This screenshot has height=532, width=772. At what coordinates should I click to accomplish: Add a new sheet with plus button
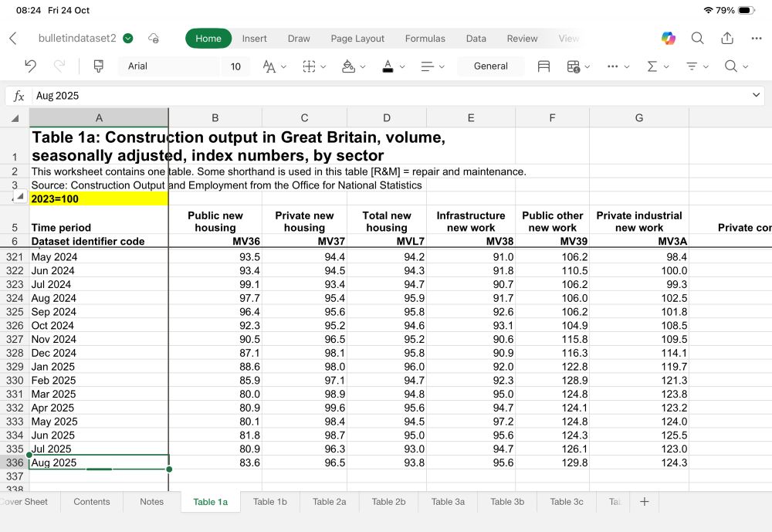click(x=645, y=502)
